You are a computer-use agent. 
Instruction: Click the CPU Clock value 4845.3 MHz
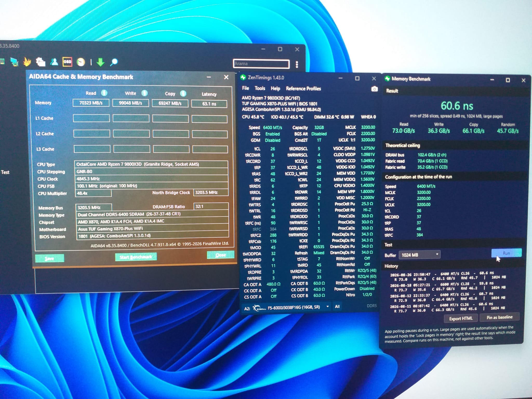coord(151,179)
